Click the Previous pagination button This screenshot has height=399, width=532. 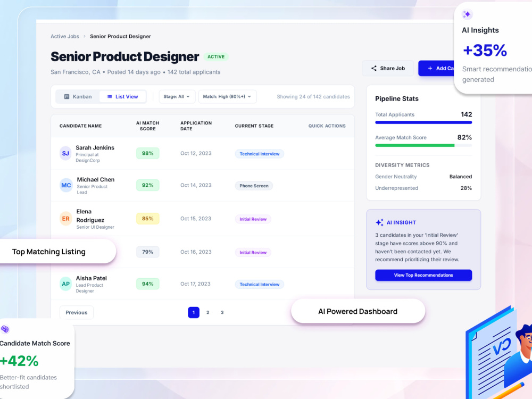click(76, 312)
